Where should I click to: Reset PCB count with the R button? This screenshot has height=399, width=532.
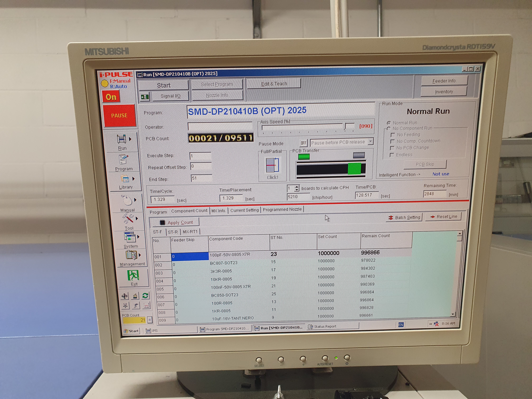click(150, 320)
